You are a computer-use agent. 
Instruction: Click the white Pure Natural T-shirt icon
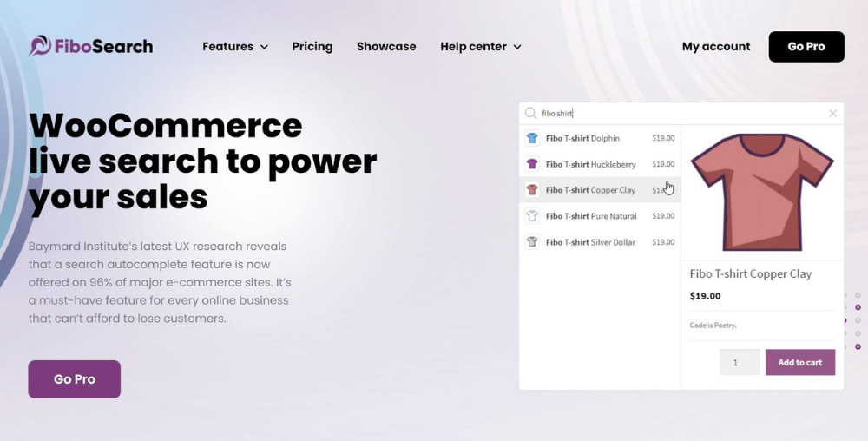click(532, 216)
